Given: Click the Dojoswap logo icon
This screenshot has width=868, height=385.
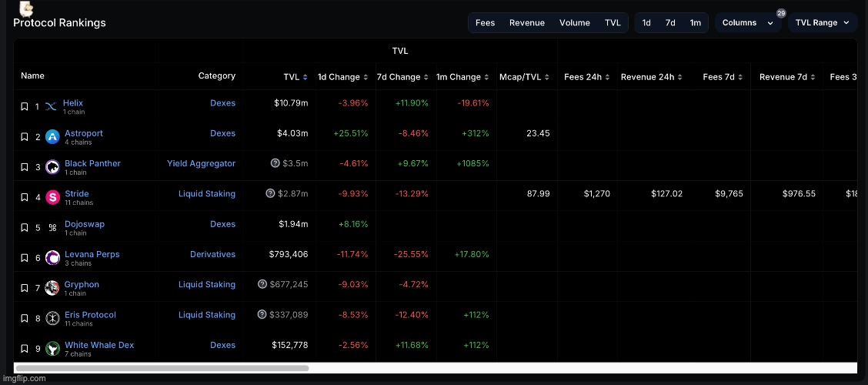Looking at the screenshot, I should click(x=52, y=227).
